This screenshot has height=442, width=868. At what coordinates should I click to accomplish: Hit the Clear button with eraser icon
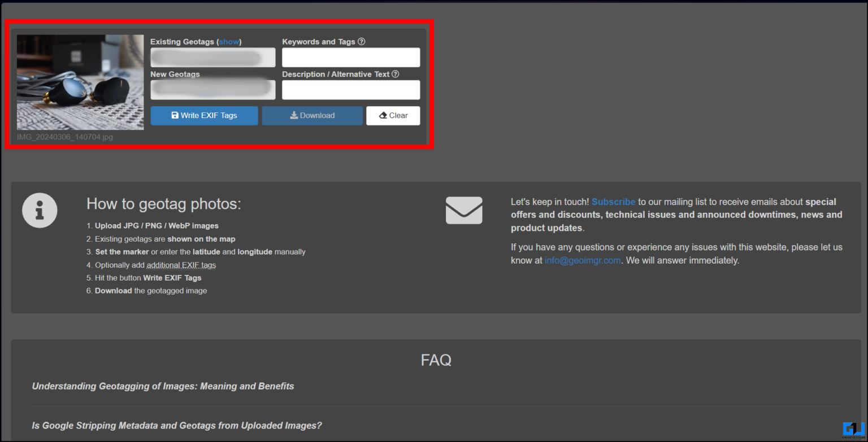(393, 116)
